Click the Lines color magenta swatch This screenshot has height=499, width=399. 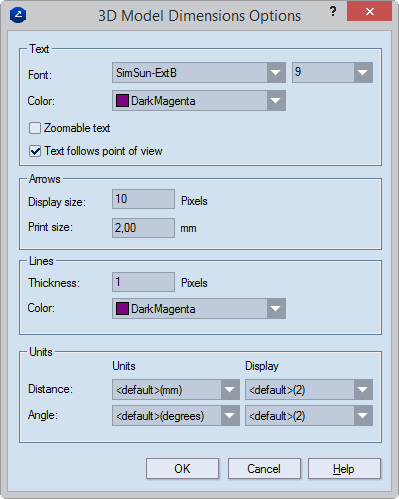(122, 309)
